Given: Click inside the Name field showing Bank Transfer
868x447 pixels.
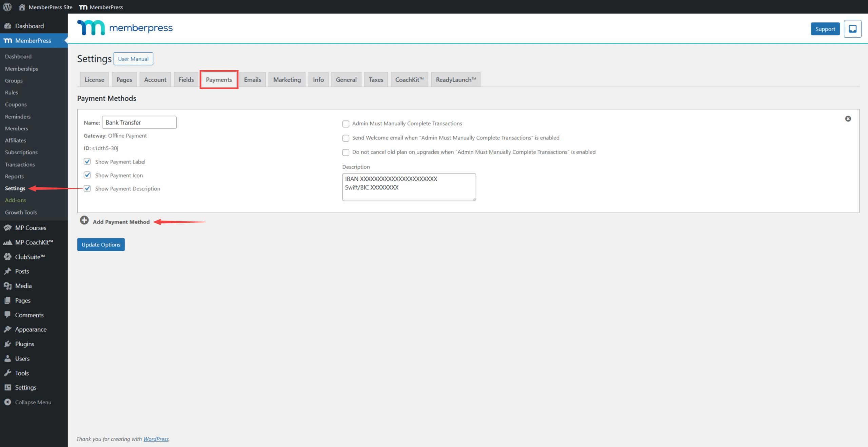Looking at the screenshot, I should (139, 122).
